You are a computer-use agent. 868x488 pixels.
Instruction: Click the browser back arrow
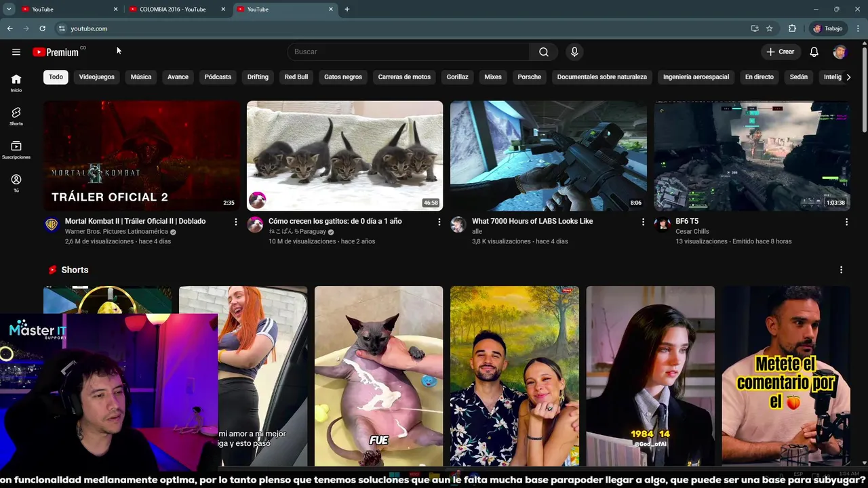pos(9,28)
